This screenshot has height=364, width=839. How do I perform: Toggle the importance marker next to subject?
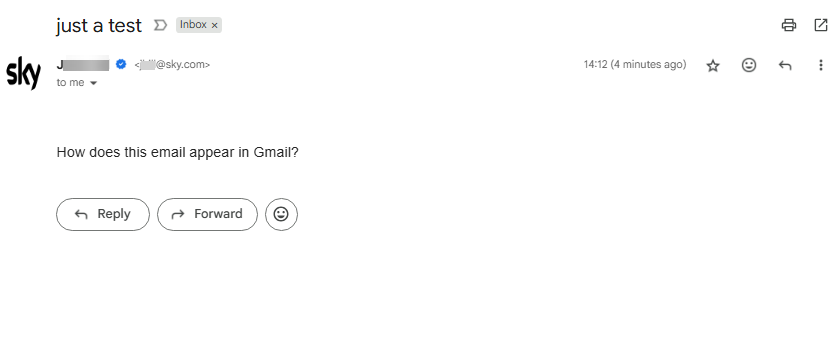[x=160, y=25]
